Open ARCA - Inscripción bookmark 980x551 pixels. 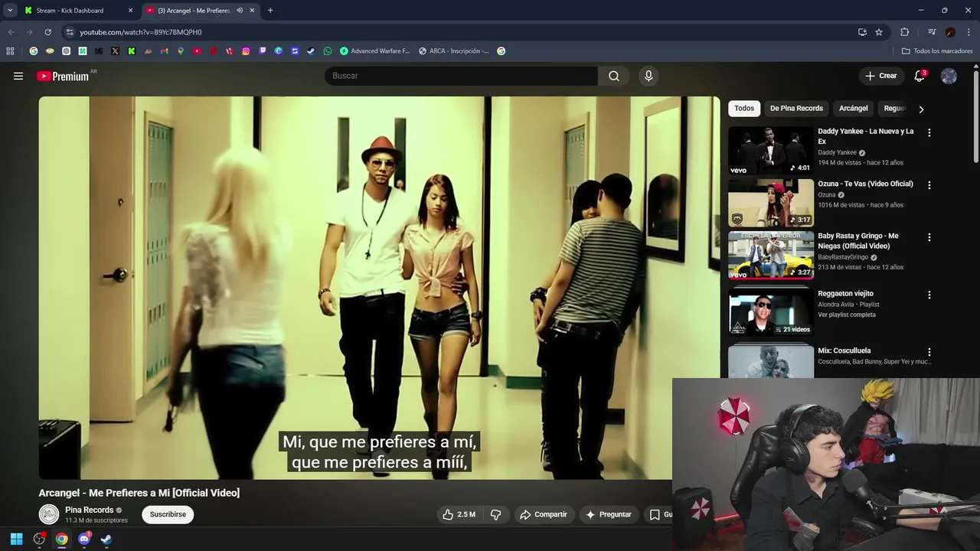pos(454,51)
